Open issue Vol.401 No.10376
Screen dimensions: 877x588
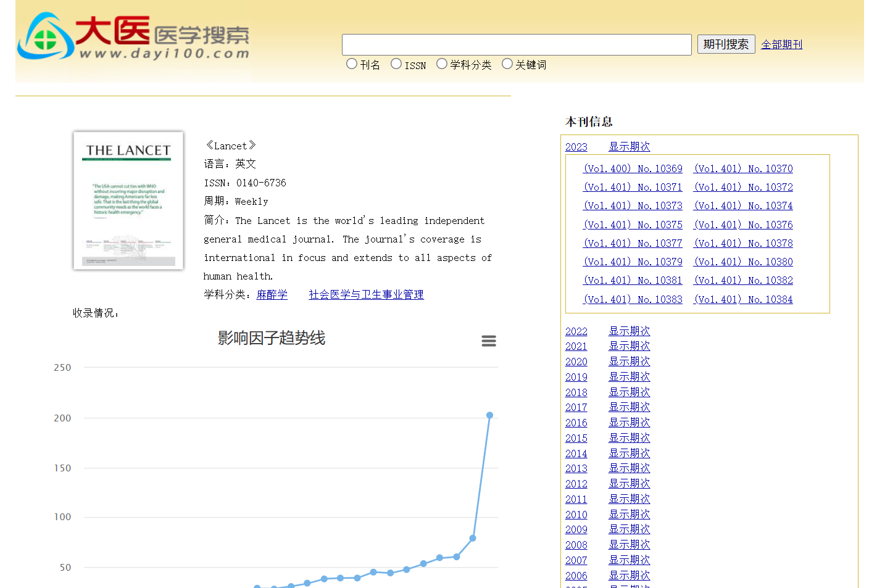[743, 225]
